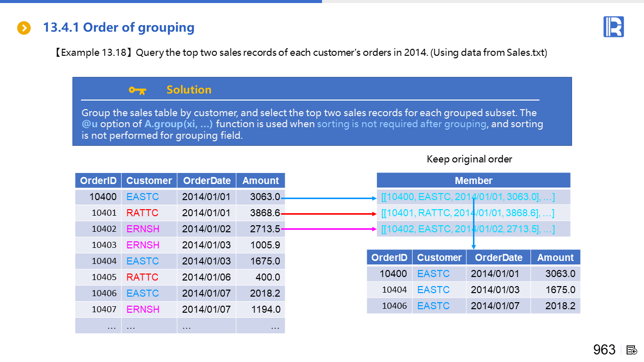This screenshot has height=362, width=644.
Task: Click the blue progress bar at top
Action: pos(161,2)
